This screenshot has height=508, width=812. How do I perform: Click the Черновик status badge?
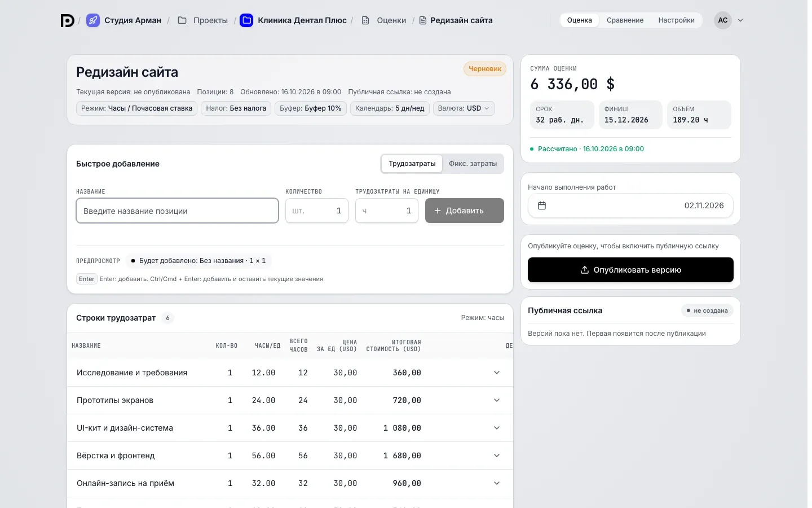(485, 69)
